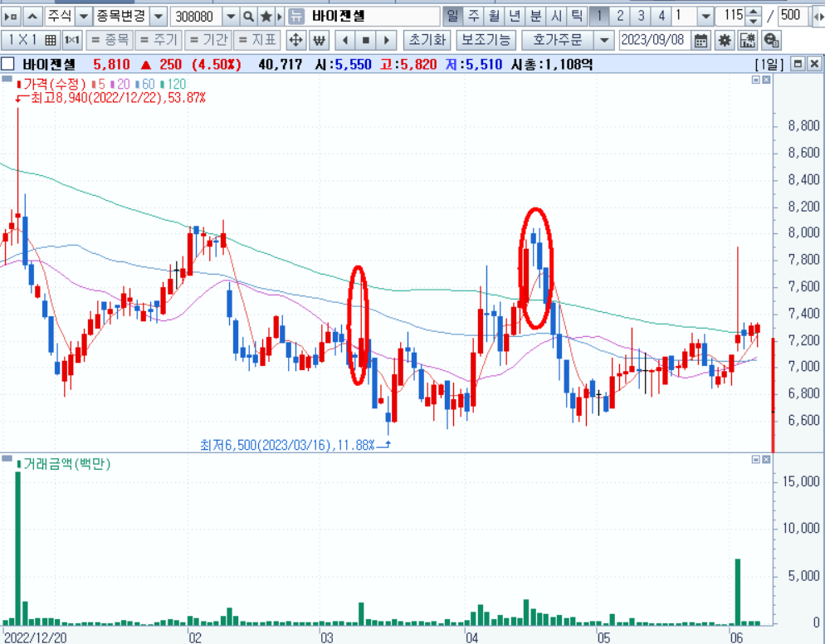Open the interval value dropdown showing 1
Screen dimensions: 825x644
coord(706,17)
